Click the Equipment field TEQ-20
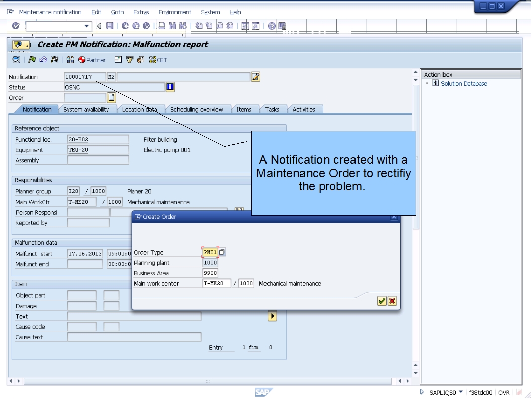This screenshot has height=399, width=532. point(98,150)
